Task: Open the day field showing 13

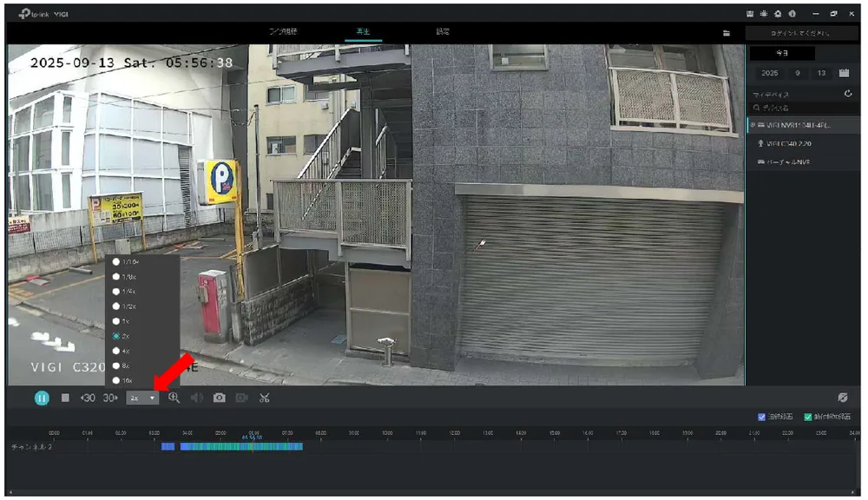Action: 821,73
